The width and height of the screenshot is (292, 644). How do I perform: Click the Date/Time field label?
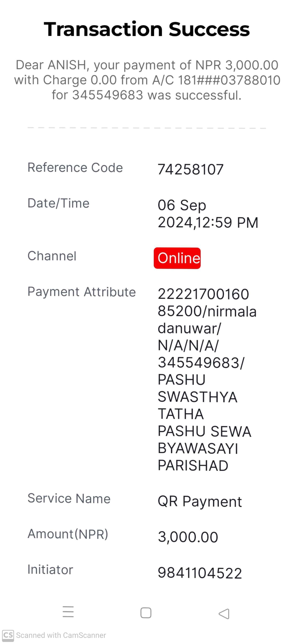(58, 203)
